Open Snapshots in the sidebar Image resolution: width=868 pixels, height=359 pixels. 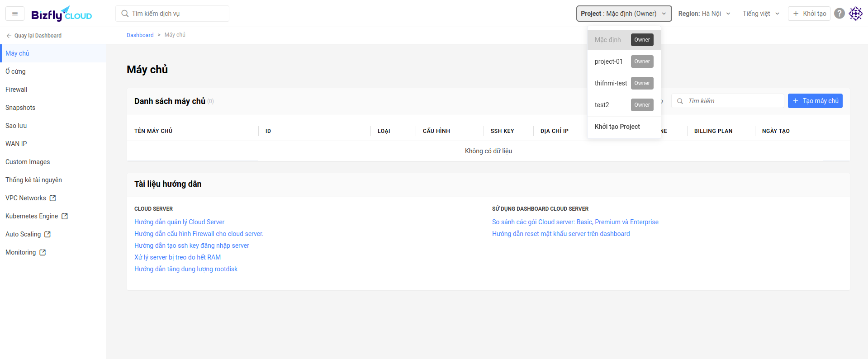point(20,108)
